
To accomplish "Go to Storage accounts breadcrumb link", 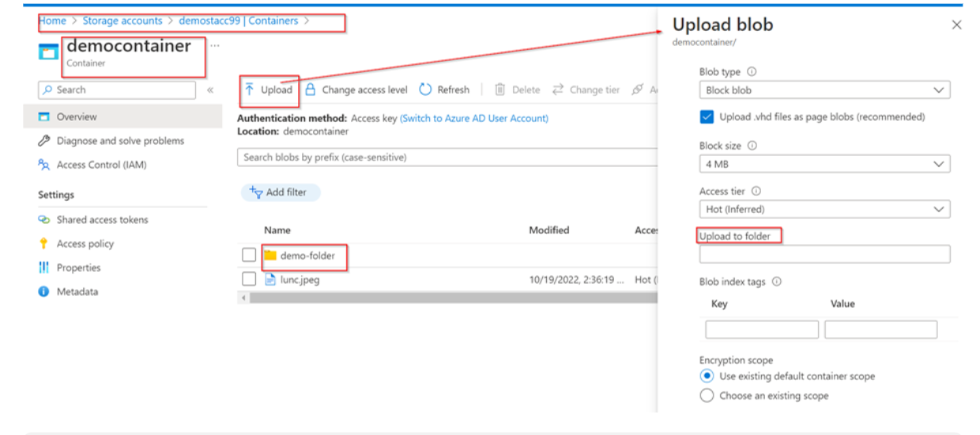I will coord(122,21).
